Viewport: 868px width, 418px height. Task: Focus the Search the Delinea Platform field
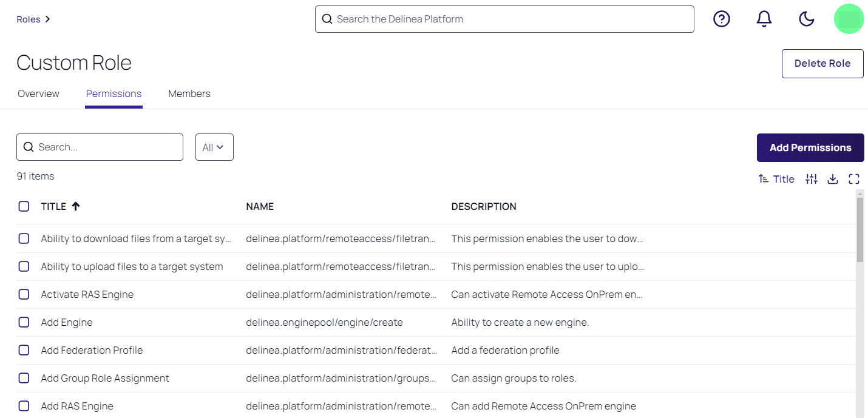coord(504,19)
